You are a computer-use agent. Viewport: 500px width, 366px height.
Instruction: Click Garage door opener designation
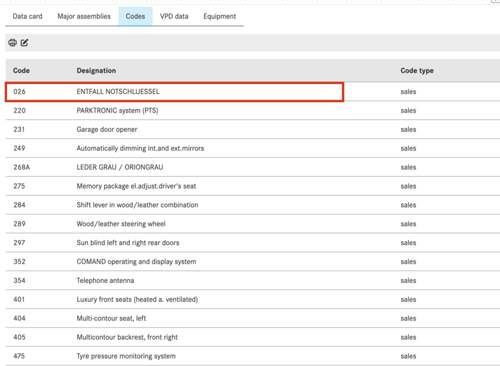[107, 129]
